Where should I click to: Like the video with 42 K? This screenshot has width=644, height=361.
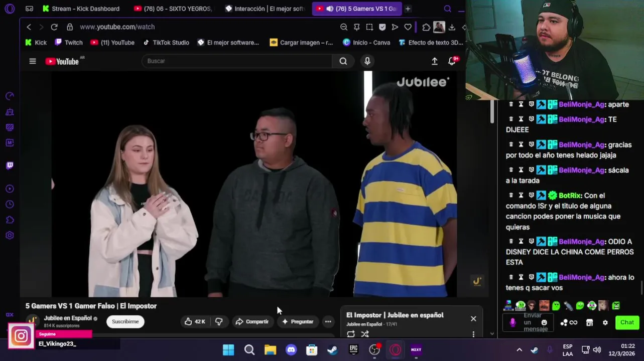click(195, 321)
